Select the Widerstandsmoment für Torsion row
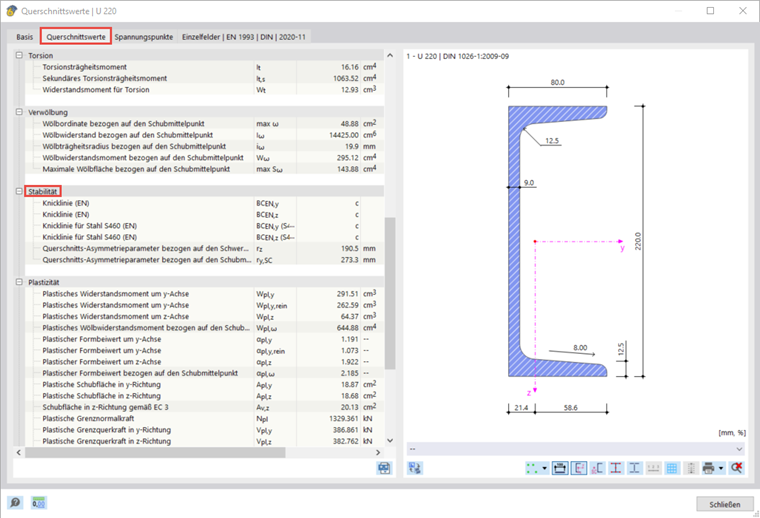Screen dimensions: 760x518 (205, 90)
